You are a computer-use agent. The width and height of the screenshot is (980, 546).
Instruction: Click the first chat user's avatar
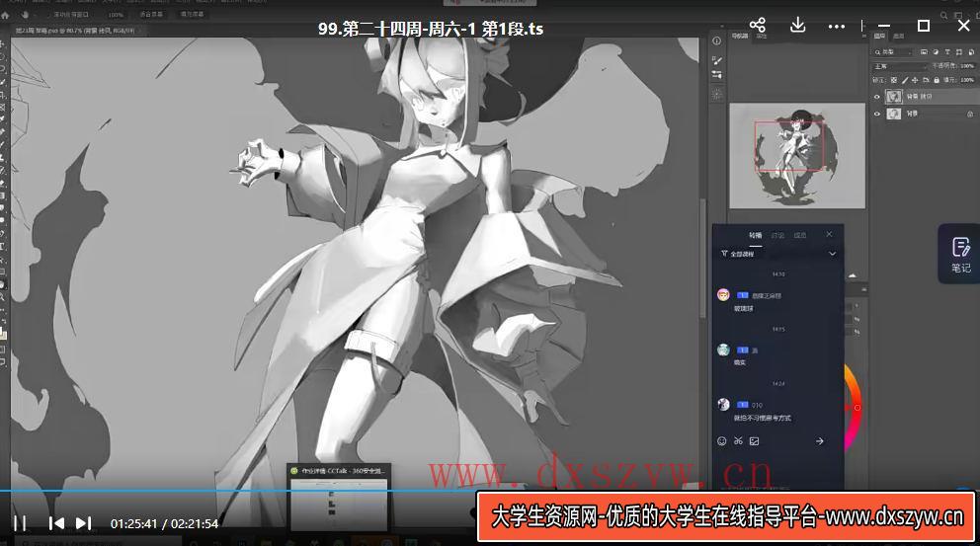click(723, 295)
